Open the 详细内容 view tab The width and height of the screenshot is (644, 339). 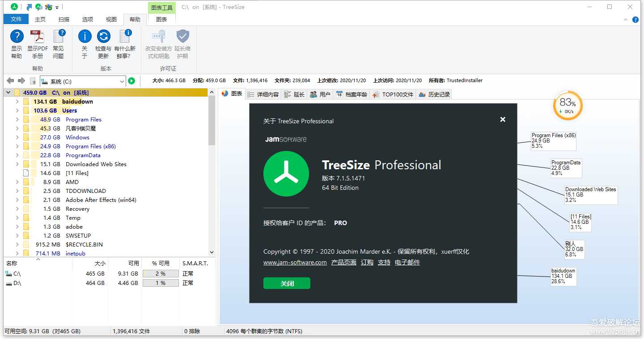(263, 94)
